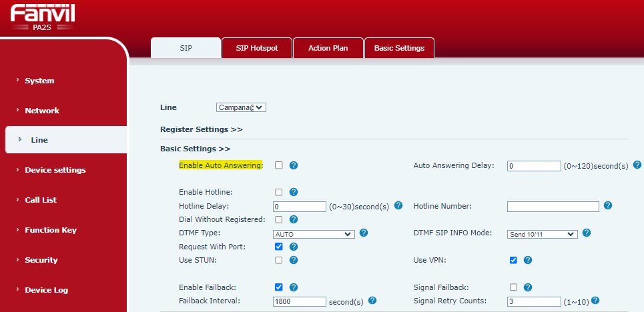644x312 pixels.
Task: Click the DTMF Type label
Action: coord(200,233)
